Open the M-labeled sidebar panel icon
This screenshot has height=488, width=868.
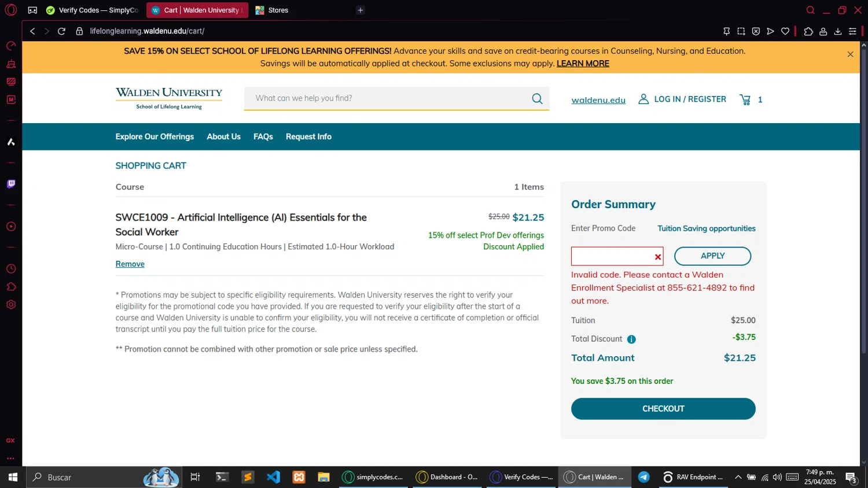[10, 99]
